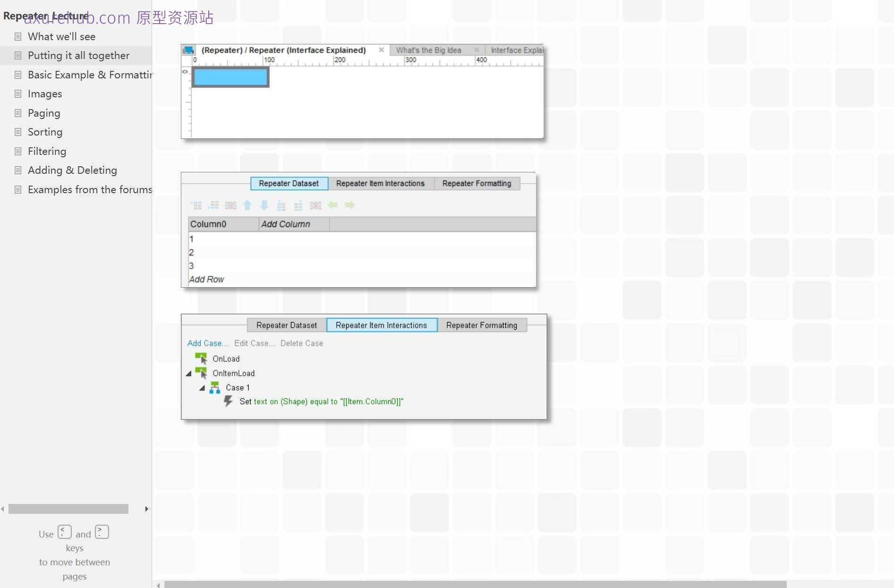Open the Sorting page
The height and width of the screenshot is (588, 894).
point(45,132)
